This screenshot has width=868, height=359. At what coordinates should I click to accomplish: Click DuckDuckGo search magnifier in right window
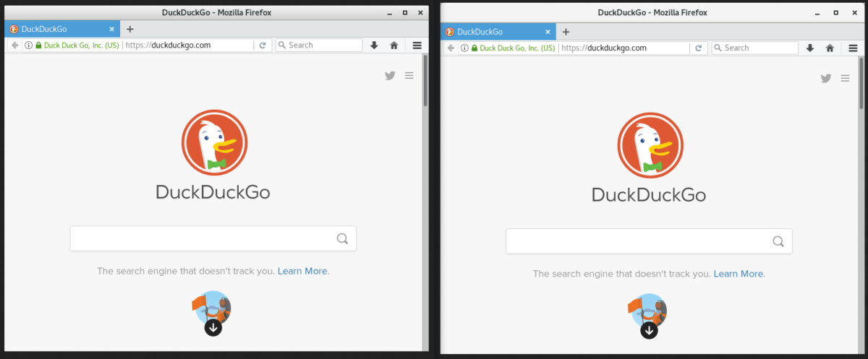coord(778,241)
